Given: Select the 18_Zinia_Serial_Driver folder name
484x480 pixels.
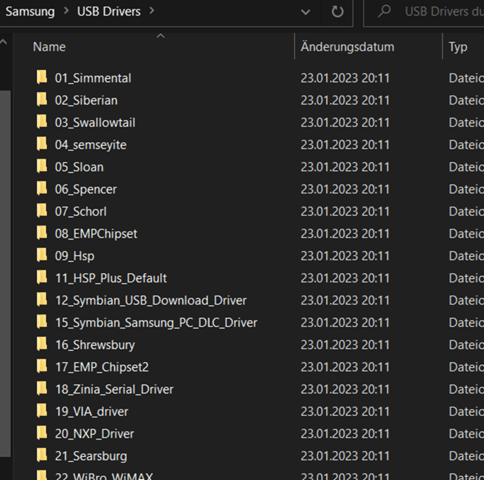Looking at the screenshot, I should tap(114, 389).
